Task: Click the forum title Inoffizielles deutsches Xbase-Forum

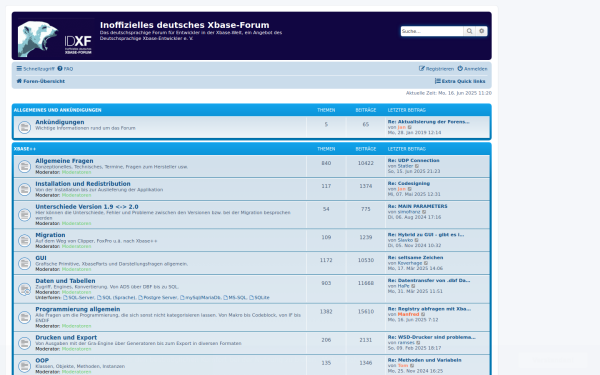Action: click(184, 25)
